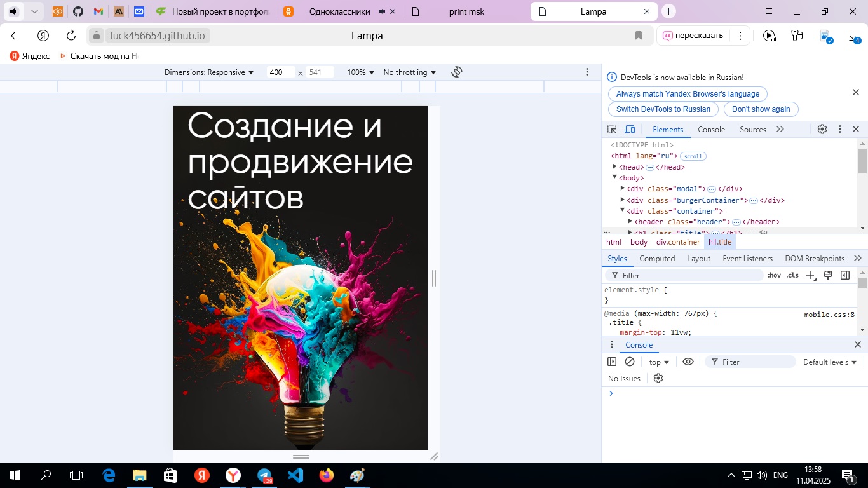The width and height of the screenshot is (868, 488).
Task: Switch to the Elements tab
Action: tap(668, 129)
